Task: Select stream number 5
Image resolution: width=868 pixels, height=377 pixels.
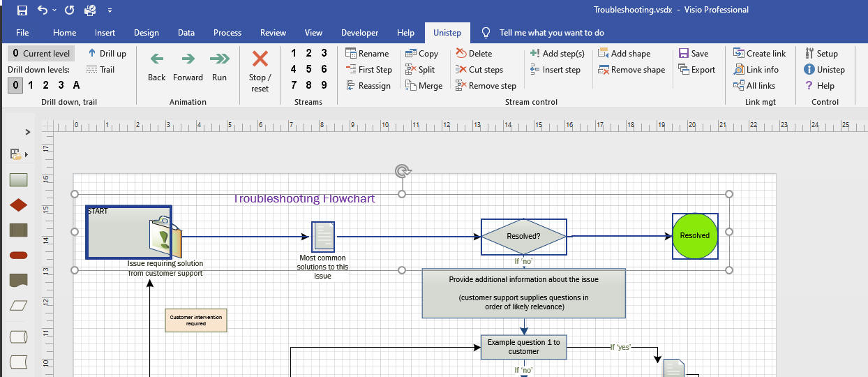Action: 308,69
